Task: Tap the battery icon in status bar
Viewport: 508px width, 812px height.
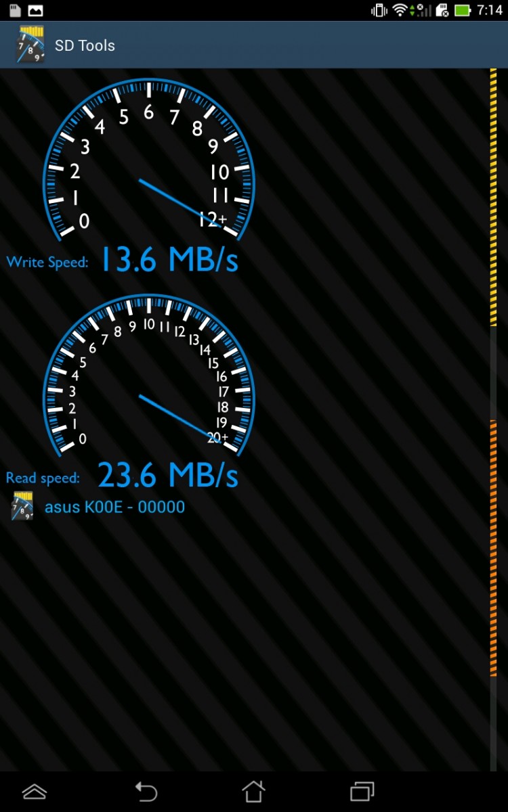Action: click(463, 10)
